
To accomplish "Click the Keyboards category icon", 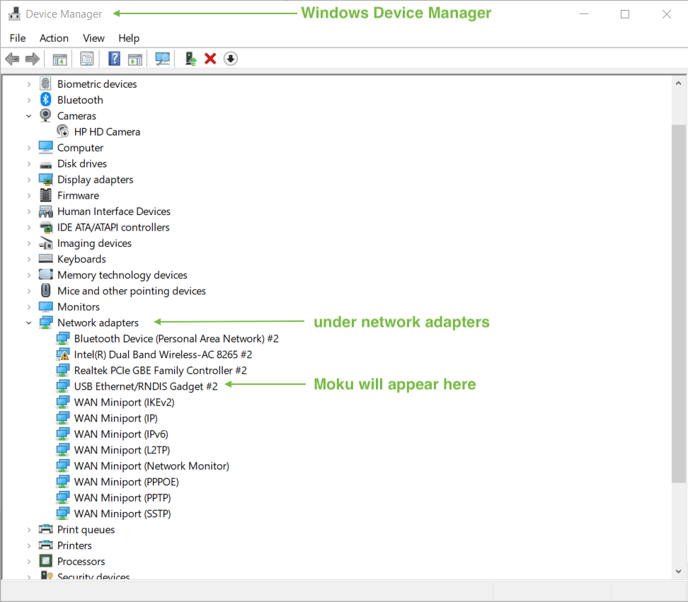I will pyautogui.click(x=46, y=258).
